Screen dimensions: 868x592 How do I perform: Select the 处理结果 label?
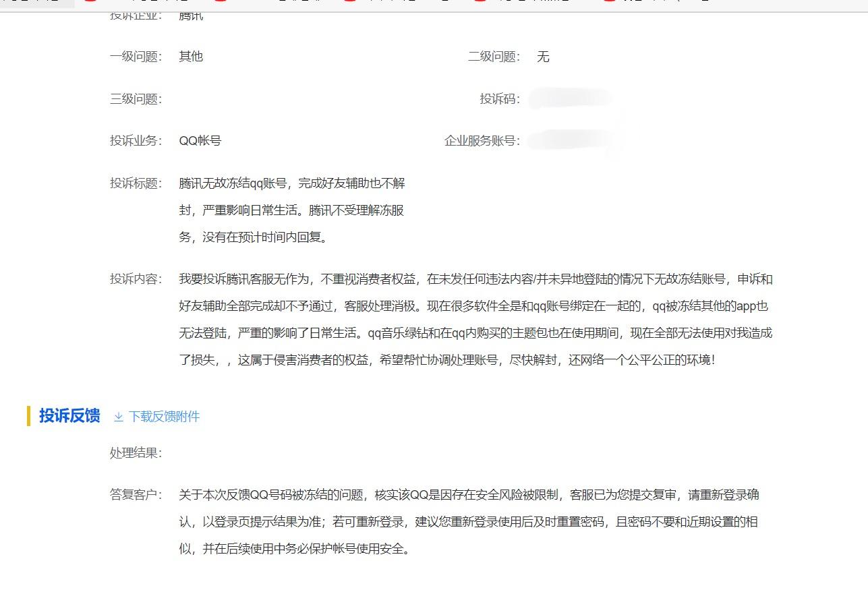pos(136,453)
